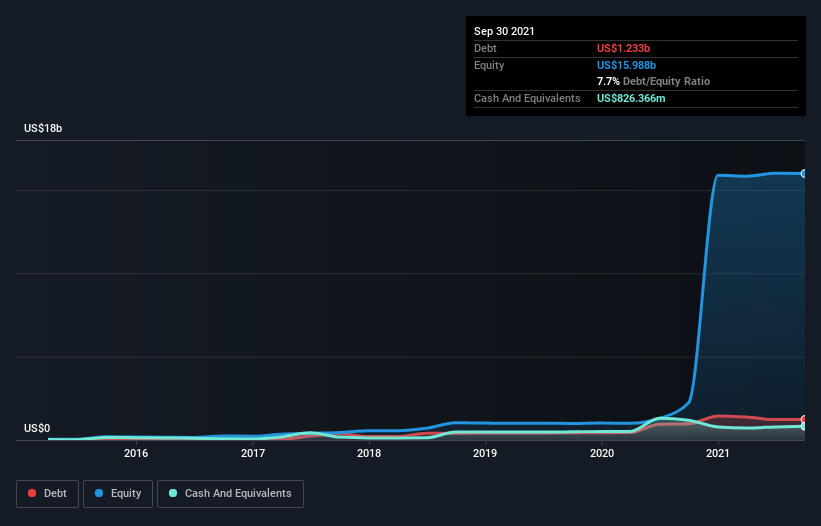Image resolution: width=821 pixels, height=526 pixels.
Task: Select the teal Cash end data point
Action: [804, 427]
